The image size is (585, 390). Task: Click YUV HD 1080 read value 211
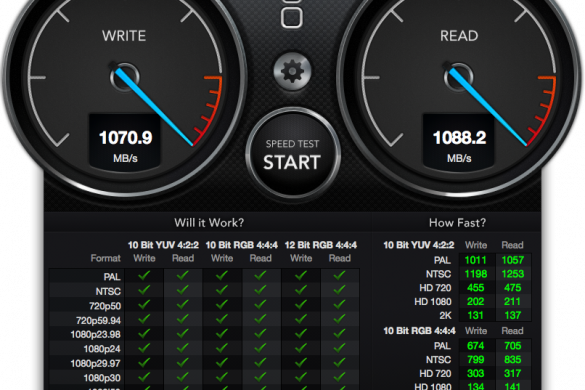pyautogui.click(x=512, y=302)
